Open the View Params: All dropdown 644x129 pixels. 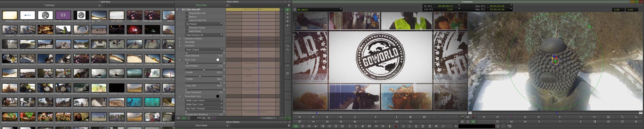[x=204, y=35]
